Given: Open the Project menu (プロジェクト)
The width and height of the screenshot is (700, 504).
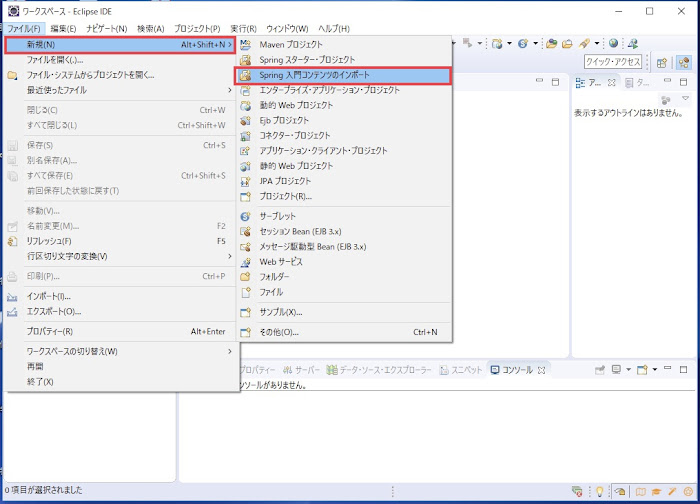Looking at the screenshot, I should [197, 29].
